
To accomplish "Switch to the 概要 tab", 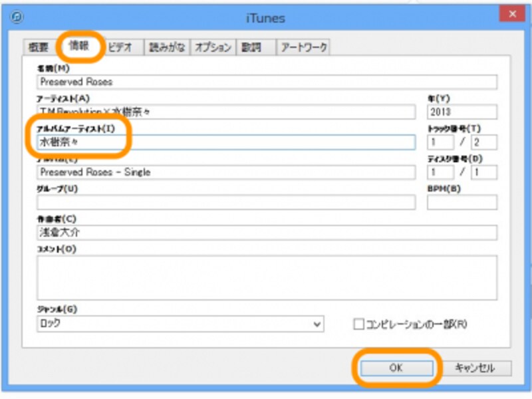I will click(x=39, y=47).
